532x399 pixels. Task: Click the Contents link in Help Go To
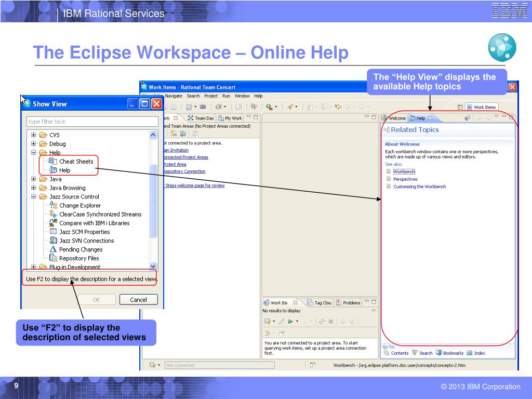[x=400, y=353]
